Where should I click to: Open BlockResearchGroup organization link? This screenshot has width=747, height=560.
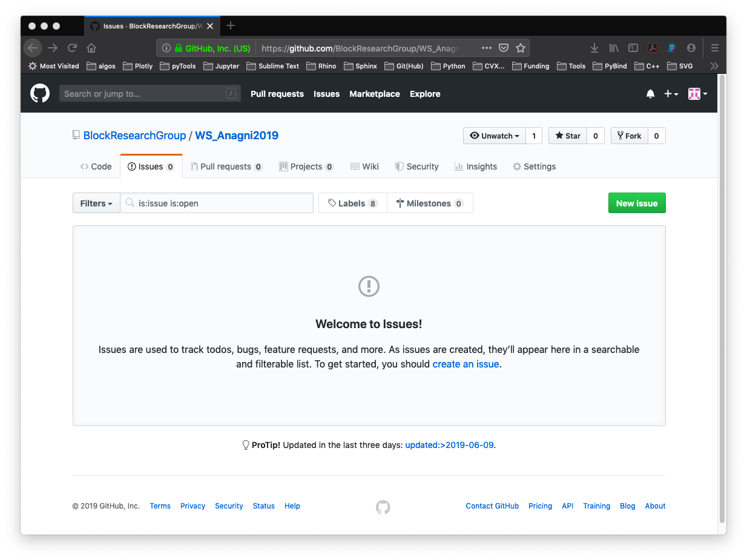click(134, 136)
